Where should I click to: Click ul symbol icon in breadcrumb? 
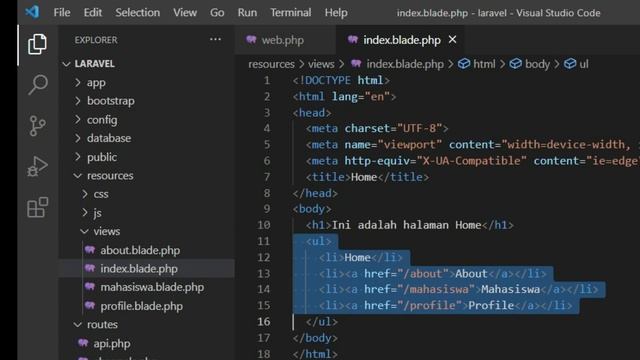pyautogui.click(x=570, y=64)
